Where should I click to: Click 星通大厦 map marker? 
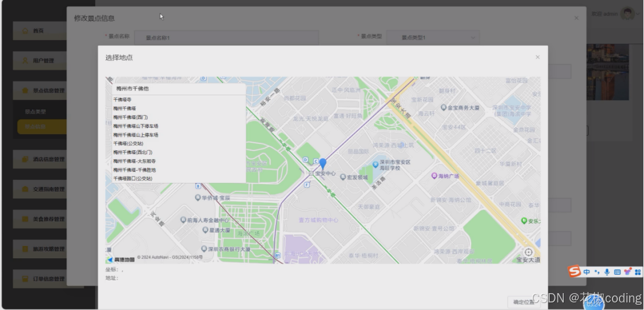[205, 230]
